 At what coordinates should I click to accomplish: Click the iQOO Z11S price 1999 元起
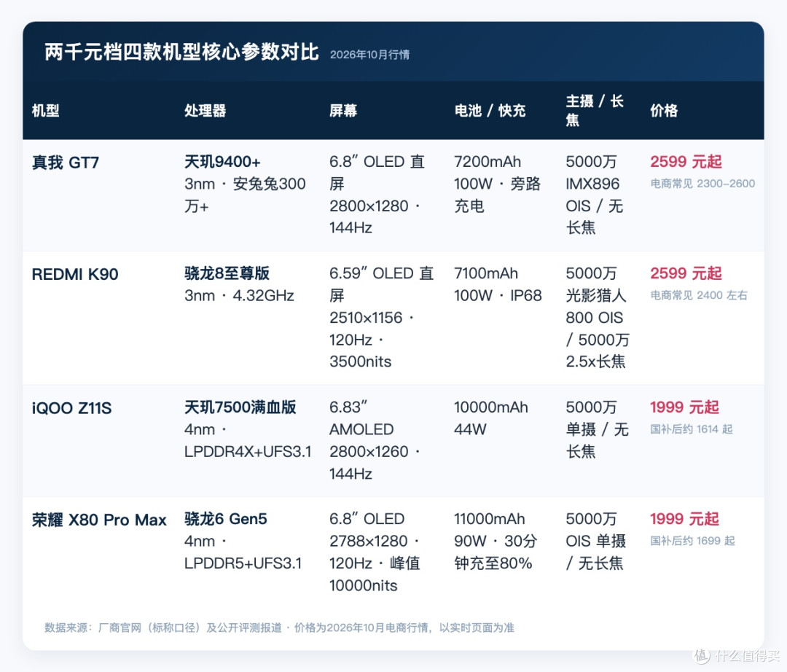684,407
